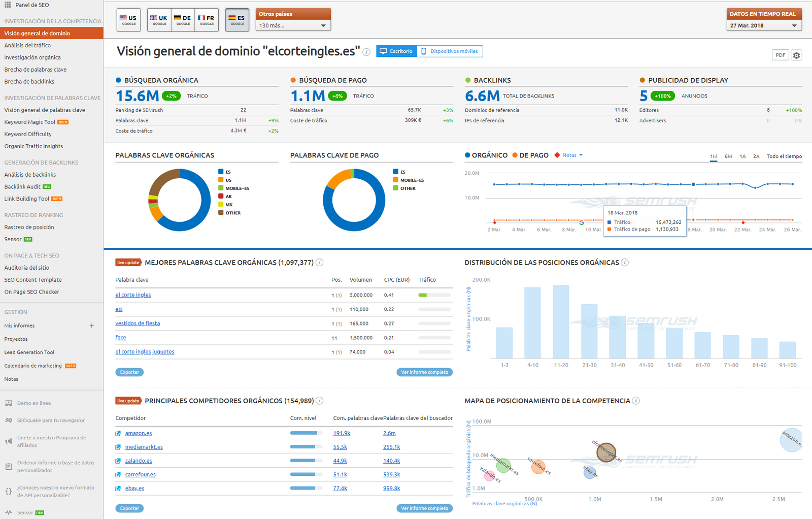Click Exportar under the organic keywords table
Image resolution: width=812 pixels, height=519 pixels.
tap(129, 372)
